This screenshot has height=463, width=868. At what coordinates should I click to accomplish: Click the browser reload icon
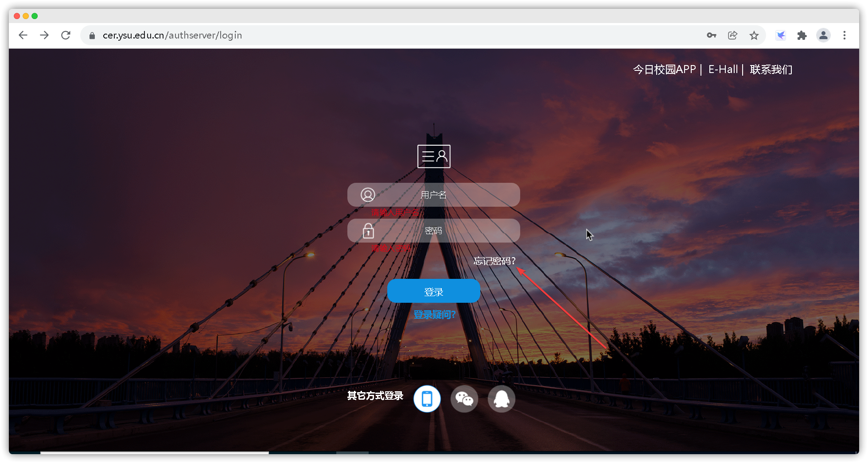(66, 35)
